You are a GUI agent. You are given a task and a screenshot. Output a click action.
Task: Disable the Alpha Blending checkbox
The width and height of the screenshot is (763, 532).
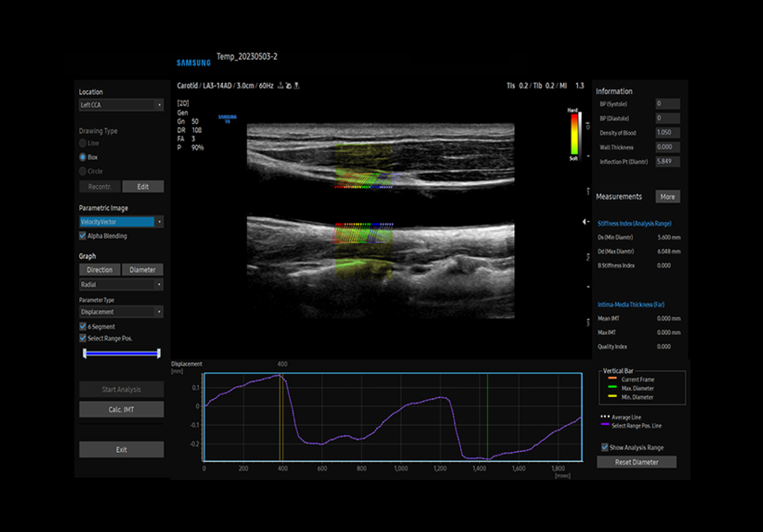(x=83, y=236)
